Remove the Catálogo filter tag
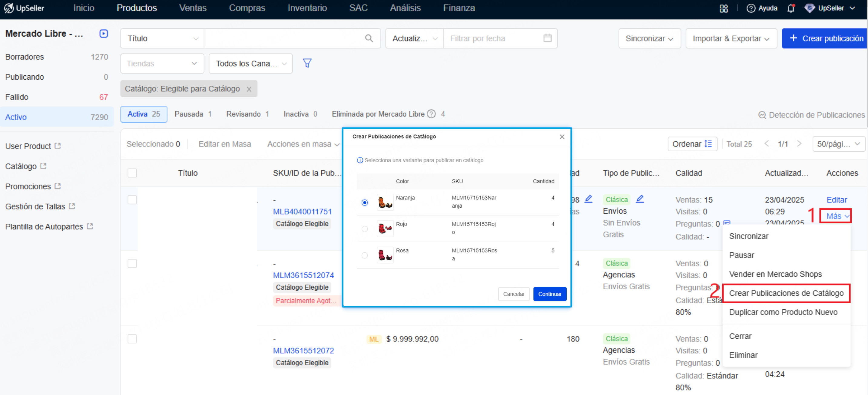The image size is (868, 395). pos(249,89)
